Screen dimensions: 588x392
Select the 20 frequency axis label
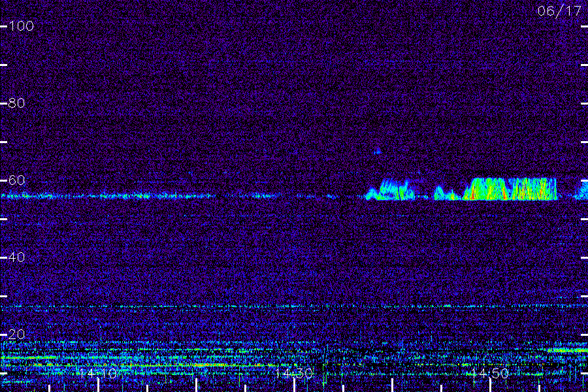pyautogui.click(x=16, y=335)
